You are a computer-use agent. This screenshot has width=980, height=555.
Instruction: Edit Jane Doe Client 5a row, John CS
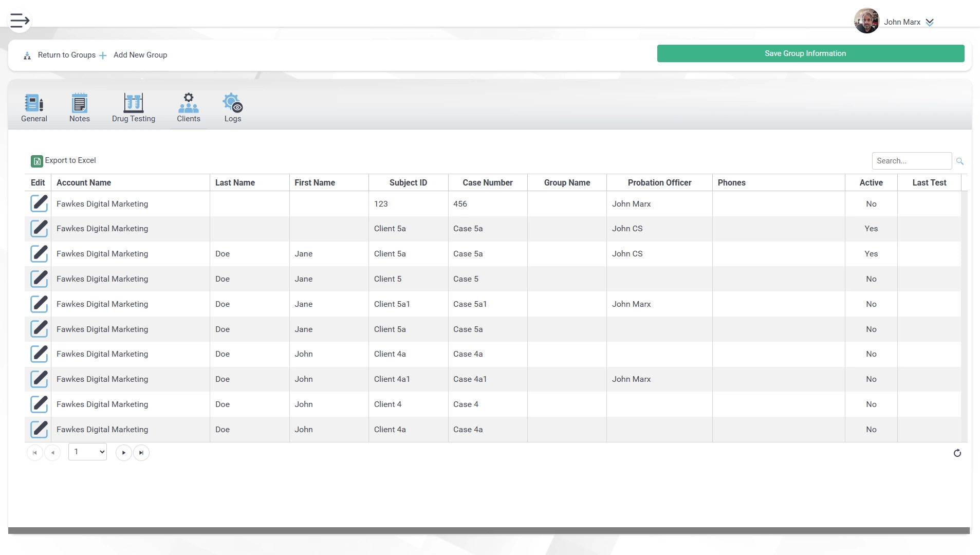coord(39,254)
